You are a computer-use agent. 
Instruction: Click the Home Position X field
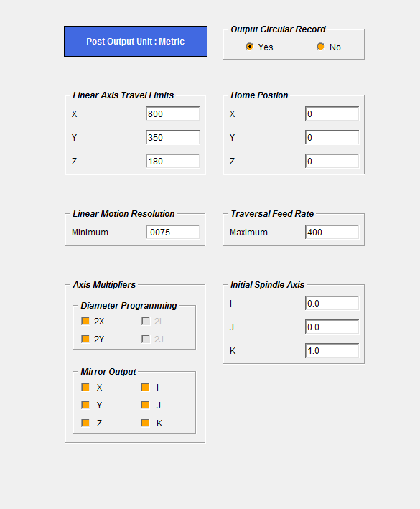click(332, 113)
